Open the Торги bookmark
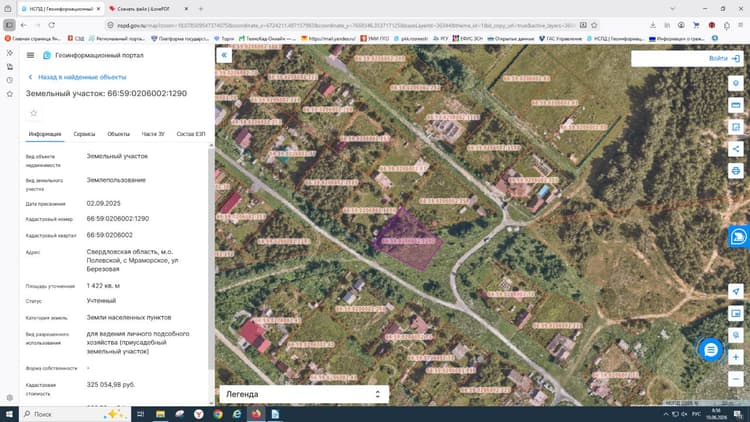 (x=224, y=38)
